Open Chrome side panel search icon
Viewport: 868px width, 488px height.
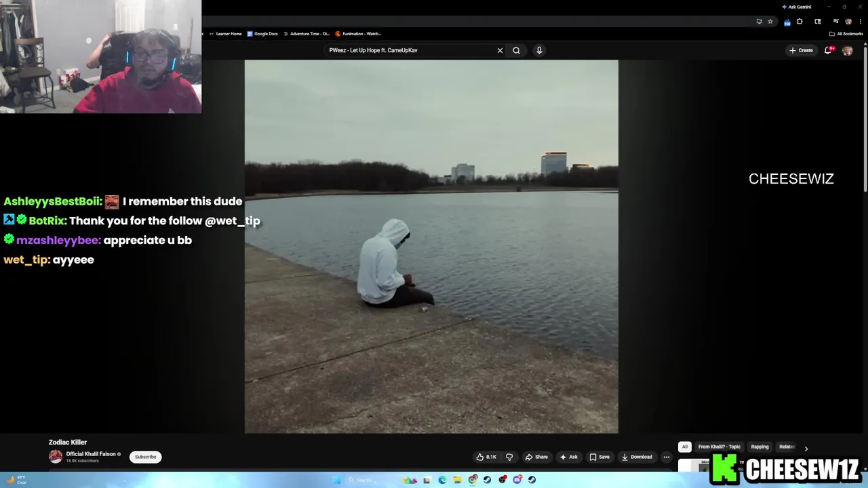(x=818, y=22)
